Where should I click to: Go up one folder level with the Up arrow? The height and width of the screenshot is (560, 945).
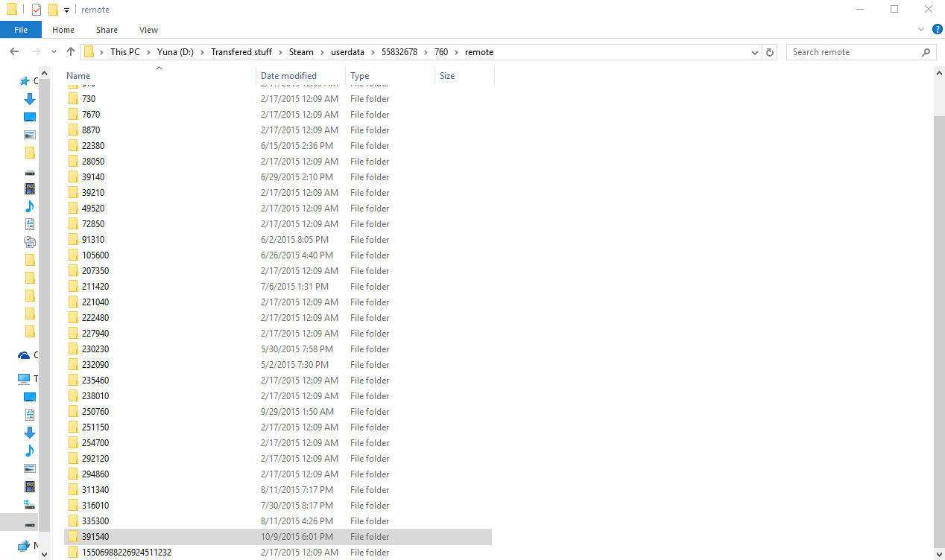point(71,52)
